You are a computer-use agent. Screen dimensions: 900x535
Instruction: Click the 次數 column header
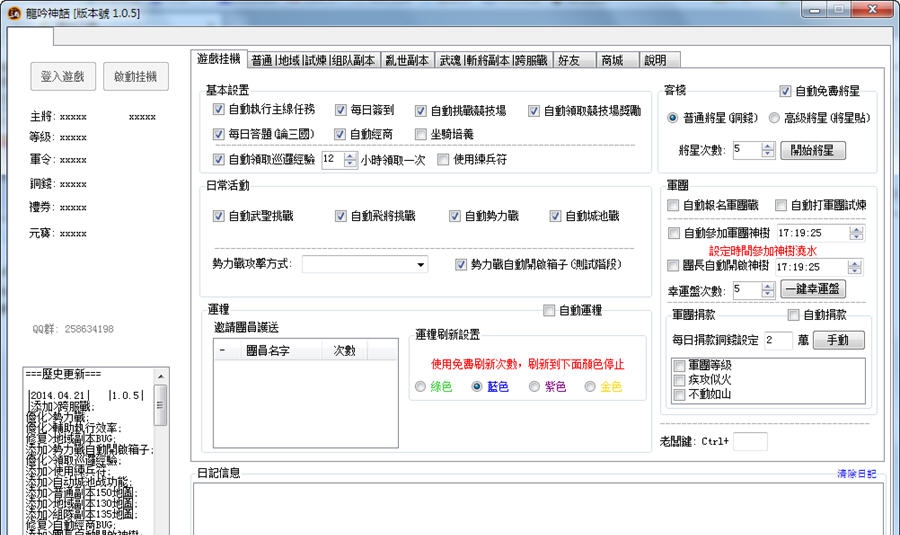click(x=344, y=350)
